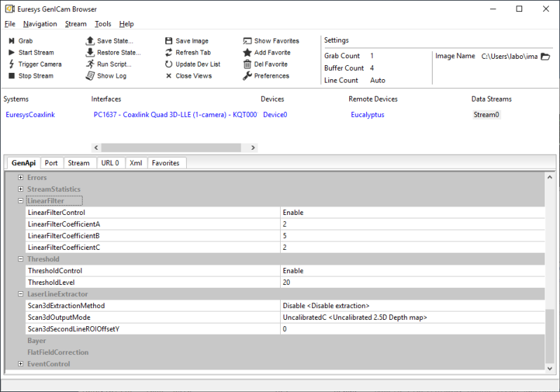Edit the LinearFilterCoefficientC value
Viewport: 560px width, 392px height.
point(412,247)
